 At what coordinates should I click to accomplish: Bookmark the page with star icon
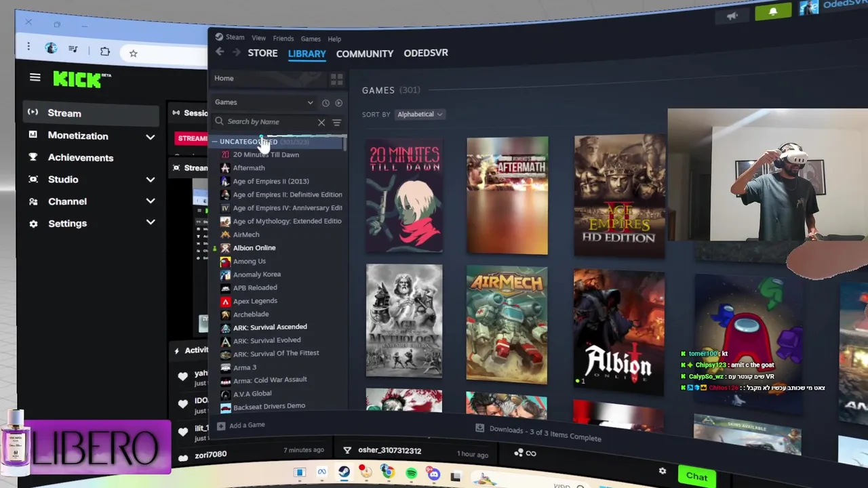pos(133,54)
